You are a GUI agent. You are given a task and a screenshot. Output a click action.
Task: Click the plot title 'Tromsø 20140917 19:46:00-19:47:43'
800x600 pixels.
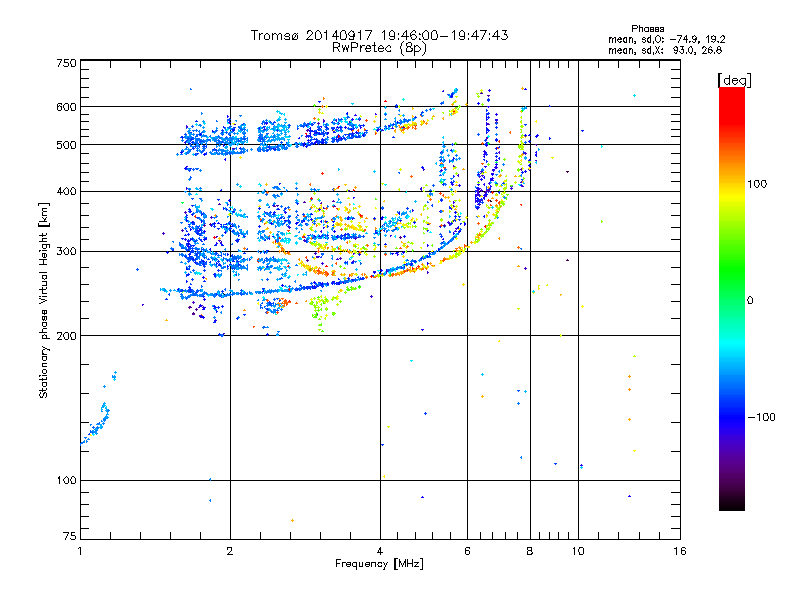pos(379,35)
